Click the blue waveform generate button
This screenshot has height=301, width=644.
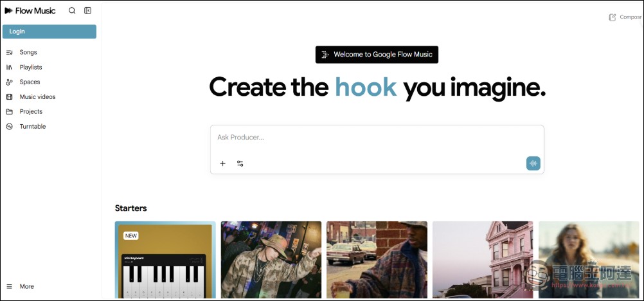point(533,163)
